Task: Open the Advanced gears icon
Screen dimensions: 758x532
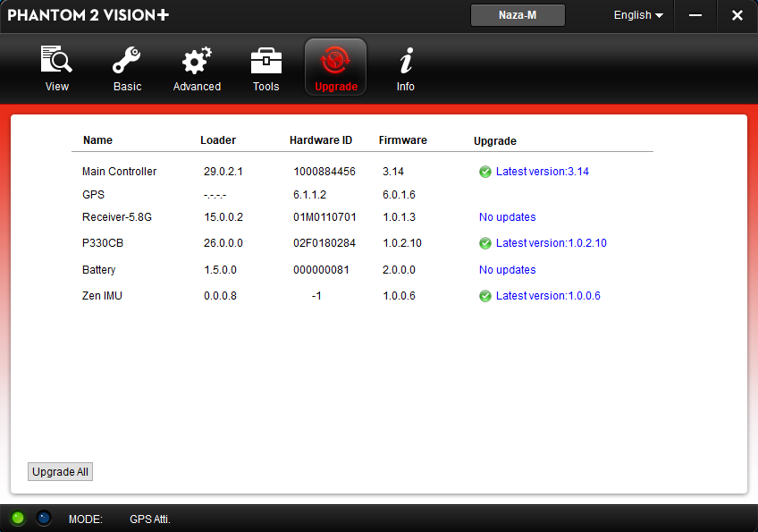Action: pyautogui.click(x=197, y=60)
